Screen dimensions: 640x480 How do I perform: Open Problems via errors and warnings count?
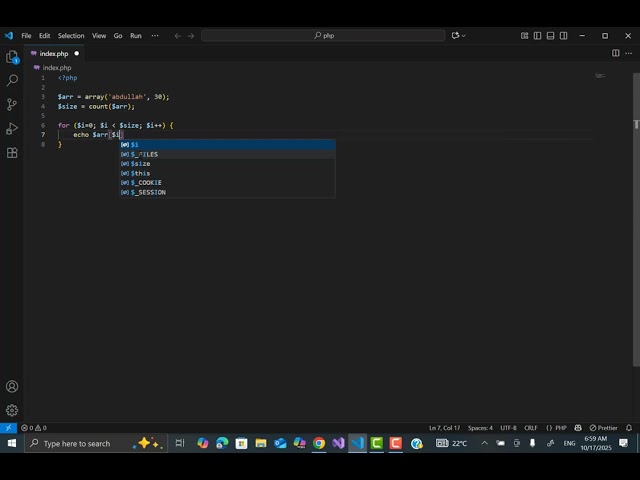click(x=34, y=428)
